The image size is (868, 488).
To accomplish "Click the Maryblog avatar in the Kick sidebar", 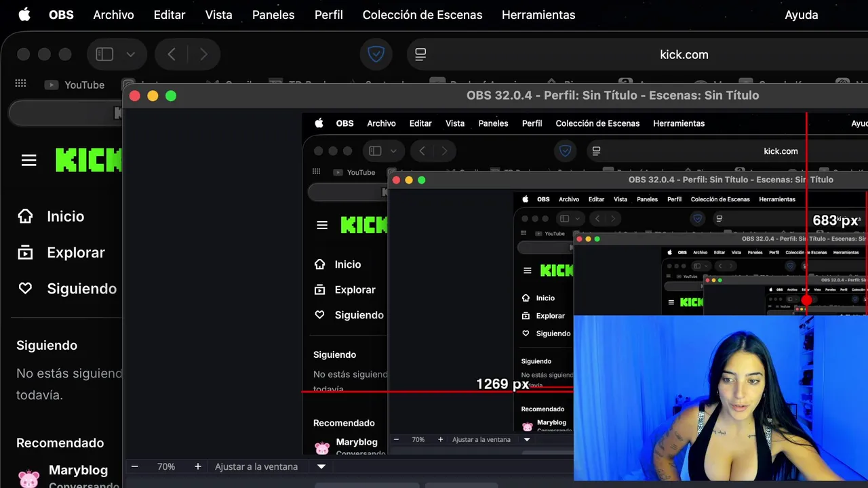I will (x=28, y=478).
